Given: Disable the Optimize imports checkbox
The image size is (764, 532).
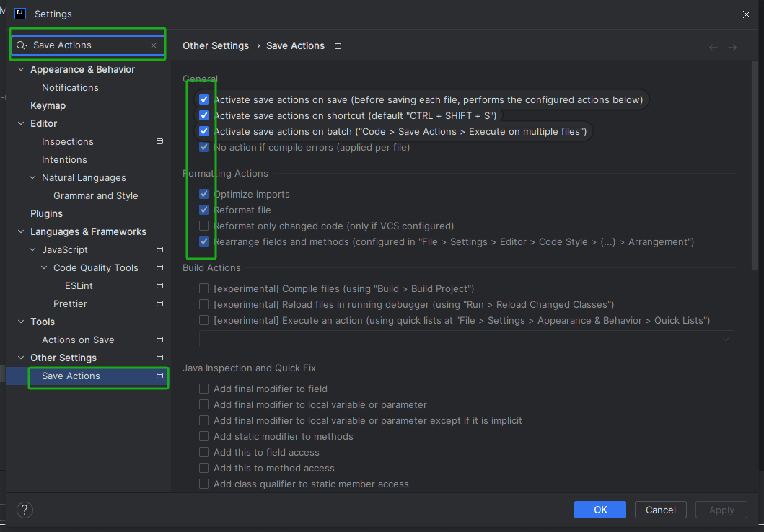Looking at the screenshot, I should pyautogui.click(x=204, y=193).
